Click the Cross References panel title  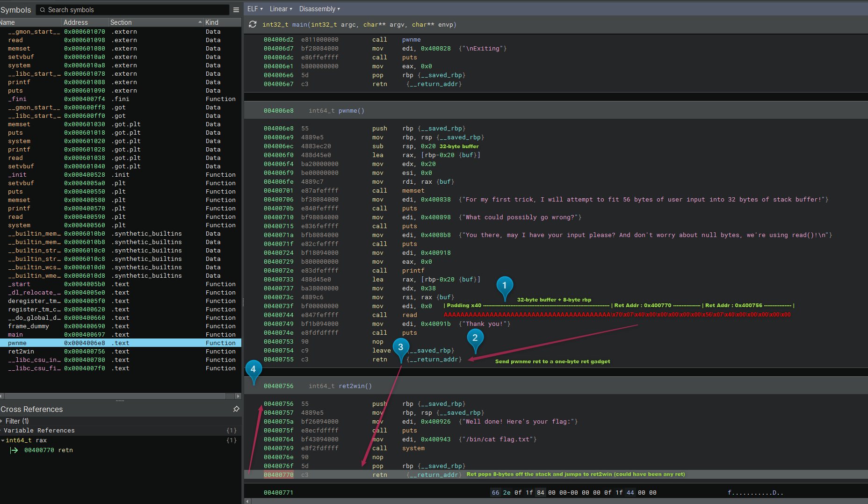[31, 409]
